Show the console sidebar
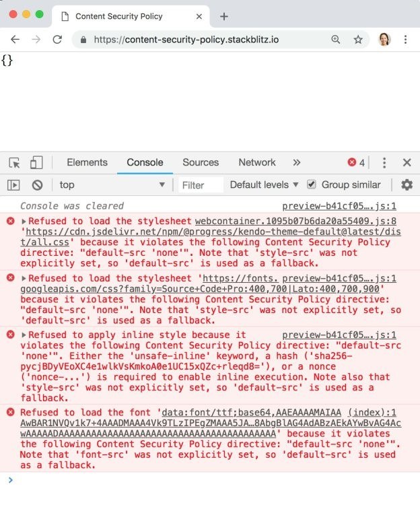The height and width of the screenshot is (511, 420). pos(13,185)
